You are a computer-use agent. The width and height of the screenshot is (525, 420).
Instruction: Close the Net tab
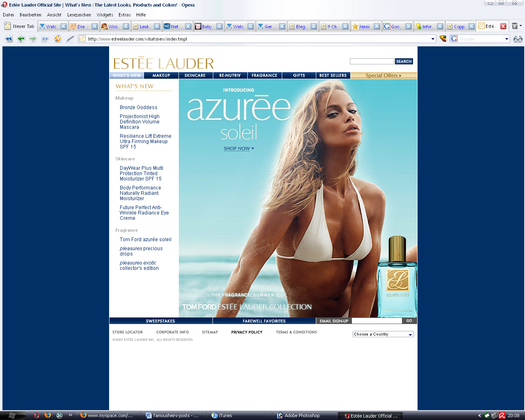[x=188, y=26]
